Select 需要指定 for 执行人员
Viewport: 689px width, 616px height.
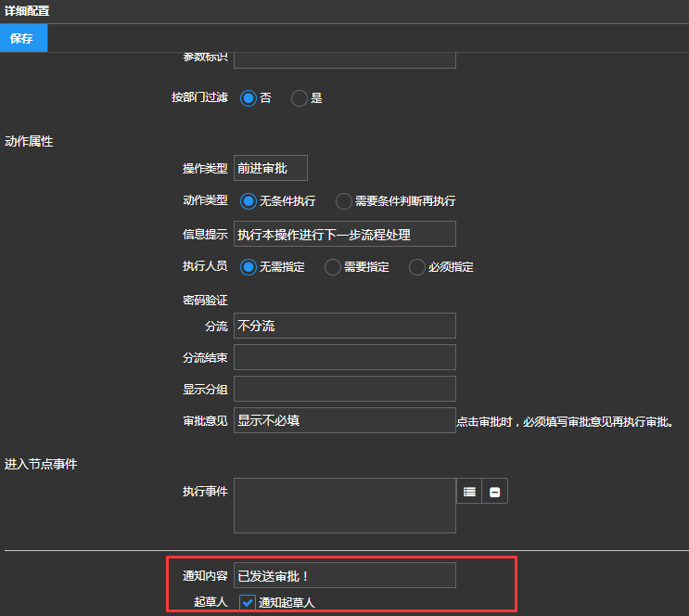pyautogui.click(x=333, y=267)
